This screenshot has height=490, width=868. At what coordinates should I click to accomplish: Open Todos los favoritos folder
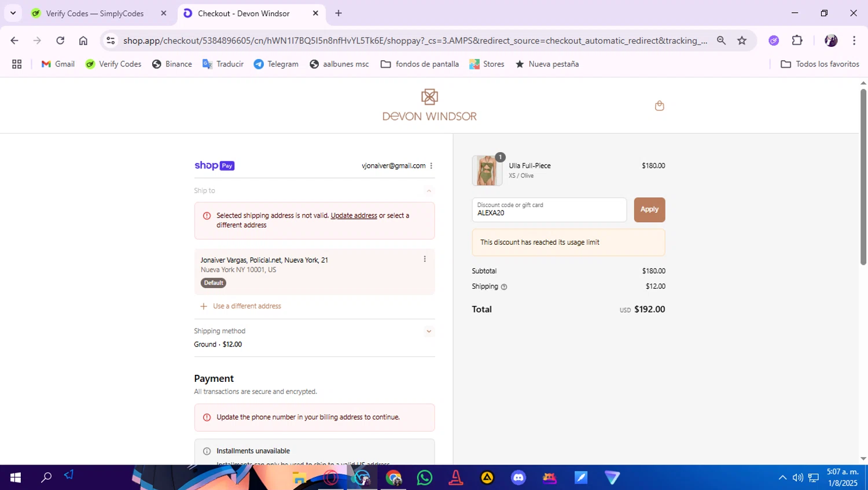tap(820, 64)
